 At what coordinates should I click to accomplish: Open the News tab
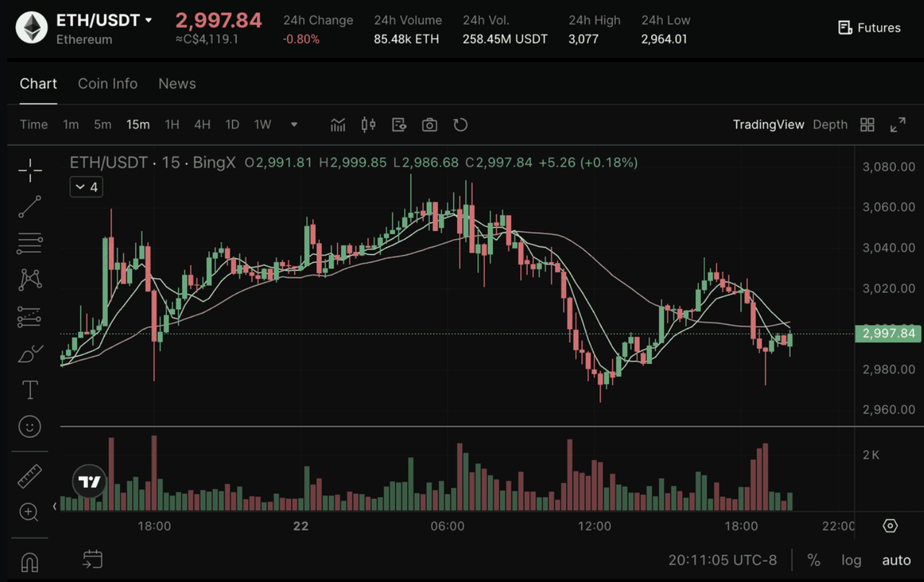tap(177, 84)
